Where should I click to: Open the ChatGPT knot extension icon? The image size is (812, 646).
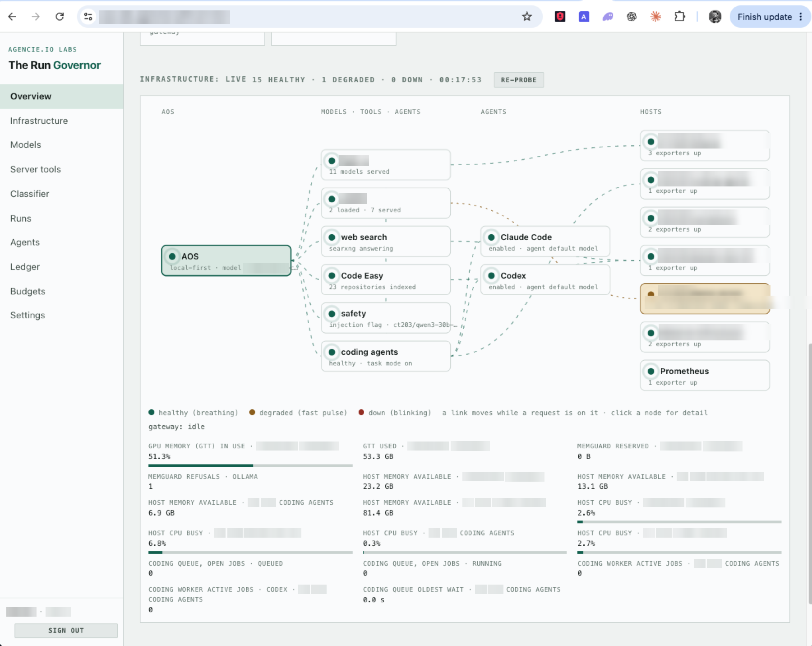click(632, 17)
